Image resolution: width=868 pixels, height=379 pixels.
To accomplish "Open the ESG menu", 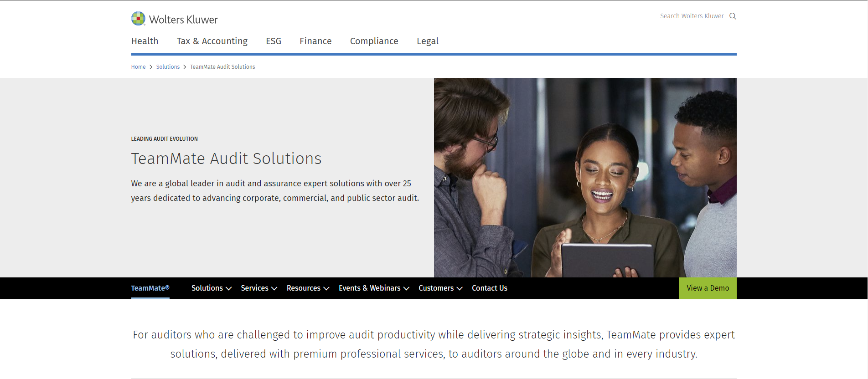I will 274,41.
